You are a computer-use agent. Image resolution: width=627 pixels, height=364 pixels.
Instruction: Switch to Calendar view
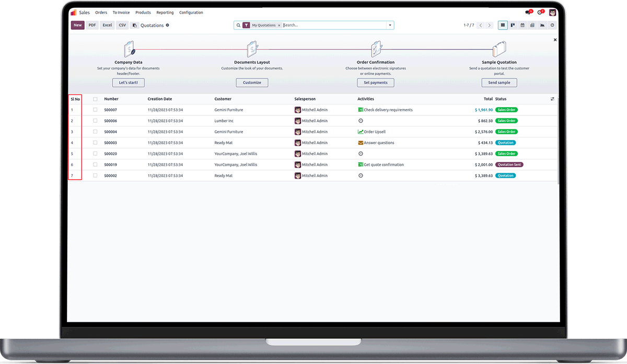(522, 25)
